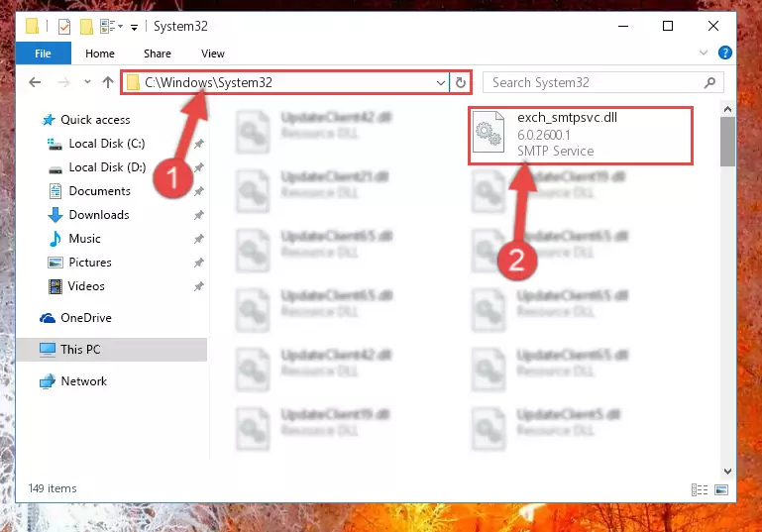Click the New folder icon in title bar
This screenshot has width=762, height=532.
pyautogui.click(x=86, y=26)
